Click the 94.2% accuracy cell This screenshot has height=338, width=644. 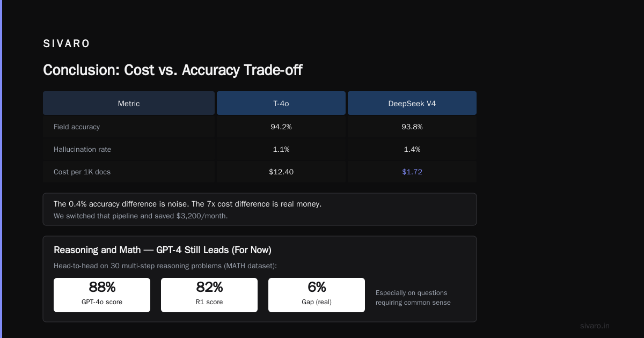pos(281,127)
